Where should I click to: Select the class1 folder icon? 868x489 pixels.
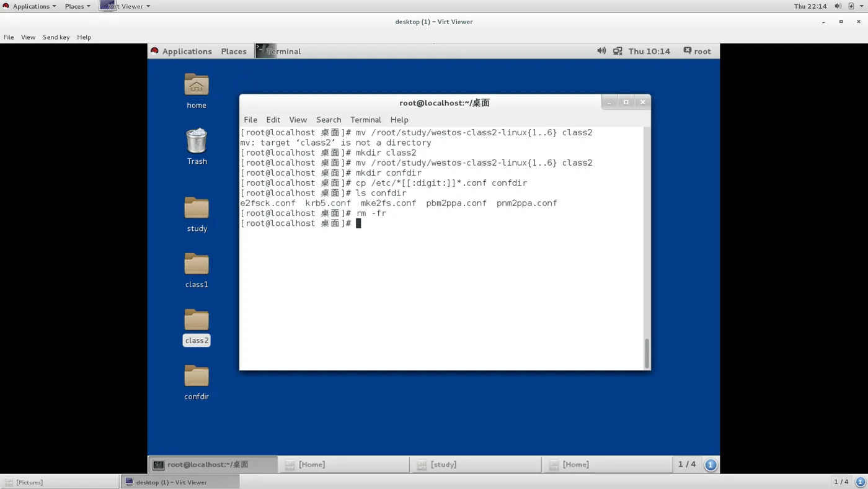[x=197, y=271]
